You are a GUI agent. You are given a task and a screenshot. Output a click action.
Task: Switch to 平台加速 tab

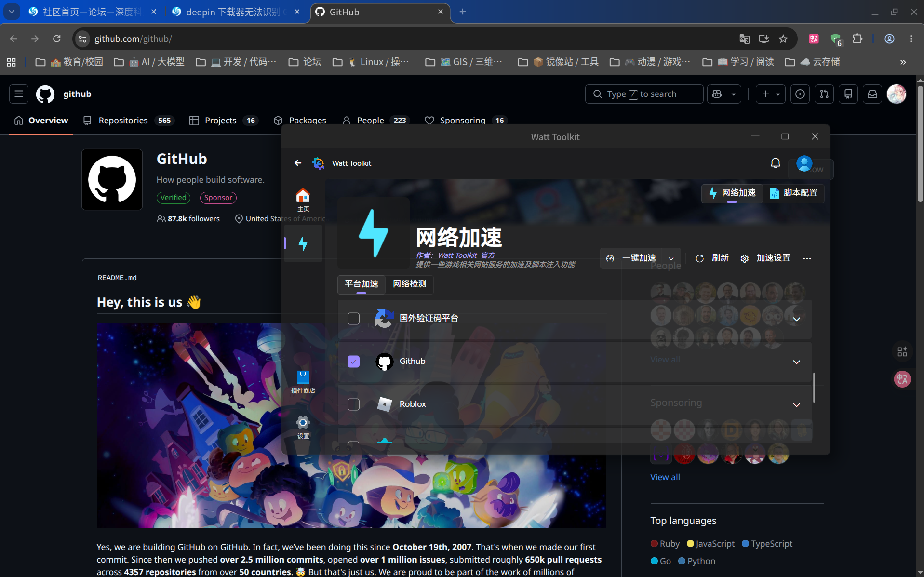[x=362, y=284]
